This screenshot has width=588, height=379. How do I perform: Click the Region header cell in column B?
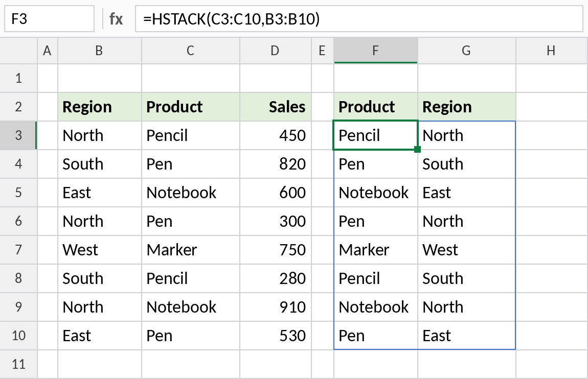click(99, 107)
